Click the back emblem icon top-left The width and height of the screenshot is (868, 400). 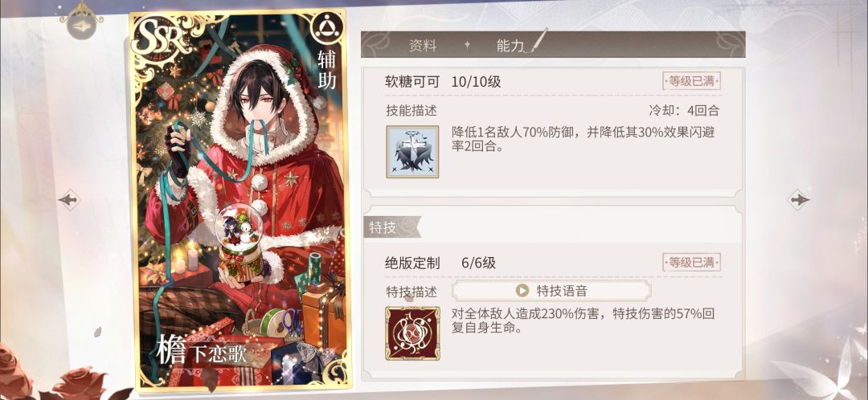click(81, 22)
